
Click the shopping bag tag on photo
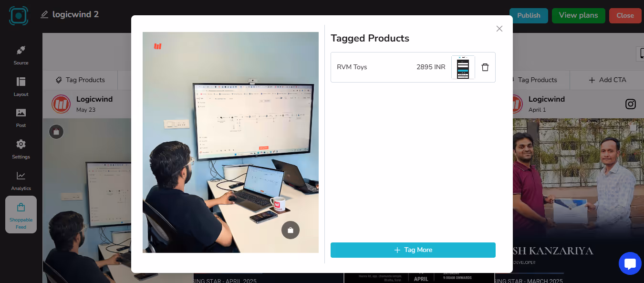pyautogui.click(x=291, y=230)
